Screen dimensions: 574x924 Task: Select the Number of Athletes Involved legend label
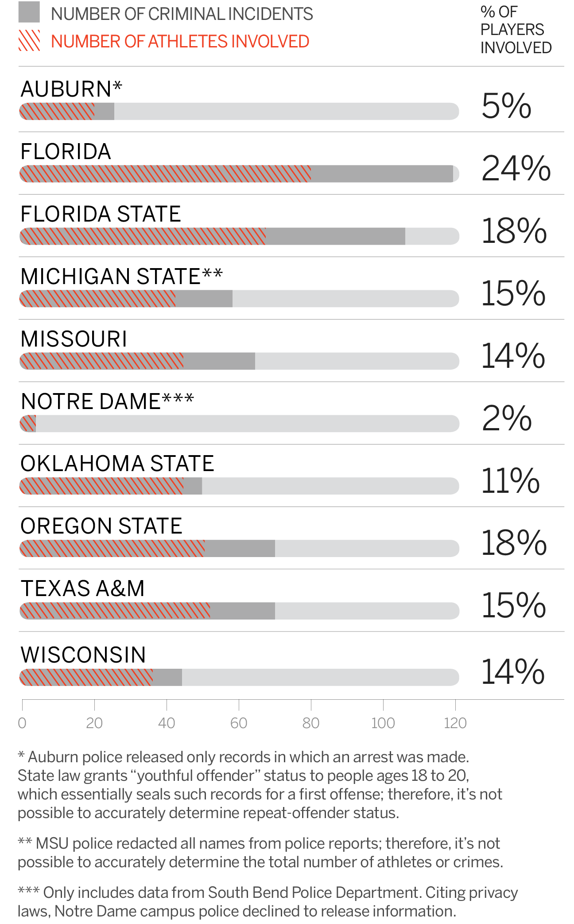[x=180, y=42]
